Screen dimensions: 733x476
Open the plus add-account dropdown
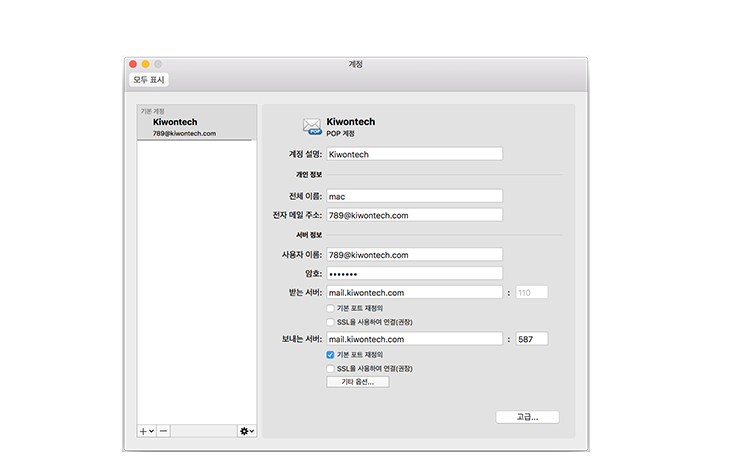coord(145,430)
